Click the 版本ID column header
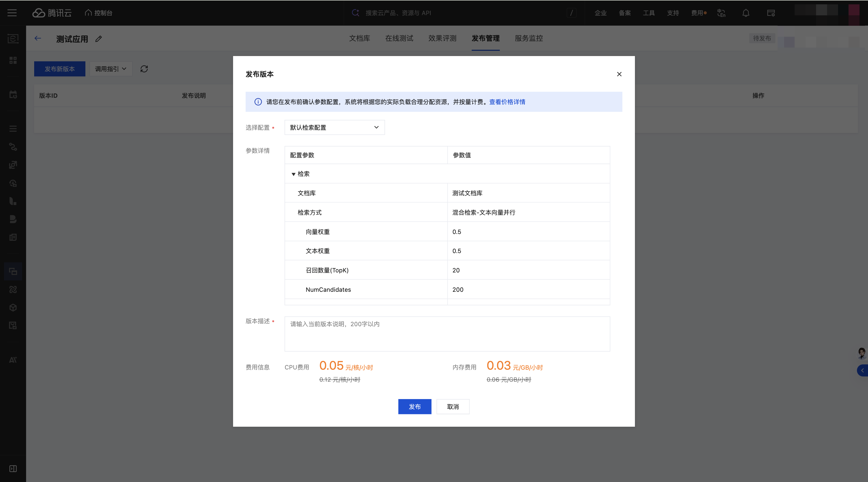This screenshot has height=482, width=868. tap(48, 96)
